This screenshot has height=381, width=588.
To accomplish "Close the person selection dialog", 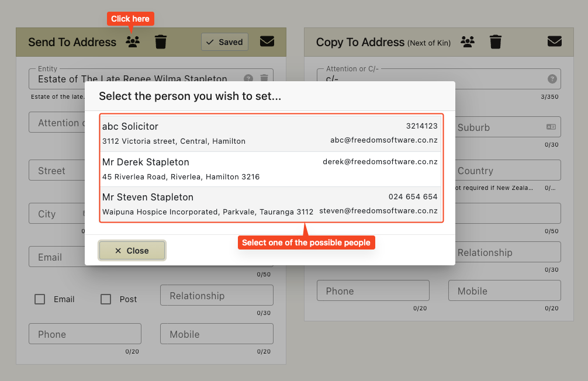I will [x=132, y=251].
